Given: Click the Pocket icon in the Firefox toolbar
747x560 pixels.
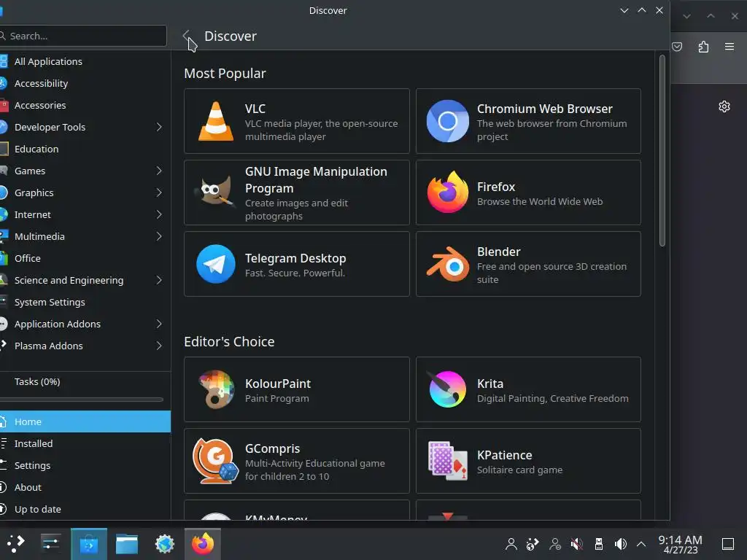Looking at the screenshot, I should 677,47.
